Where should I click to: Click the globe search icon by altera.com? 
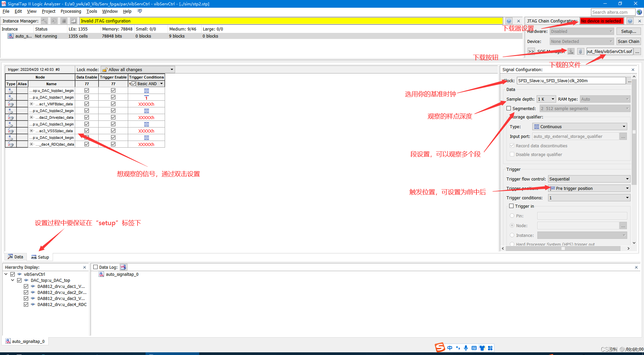tap(639, 12)
